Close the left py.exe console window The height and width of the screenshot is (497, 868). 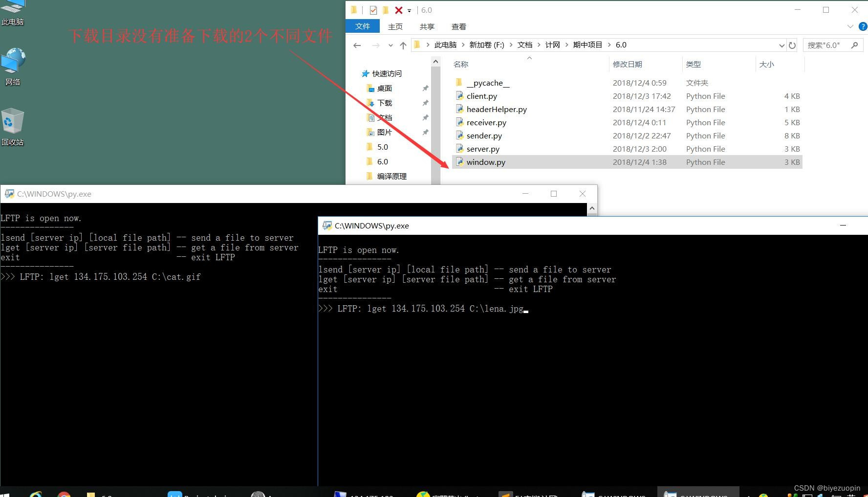tap(583, 194)
